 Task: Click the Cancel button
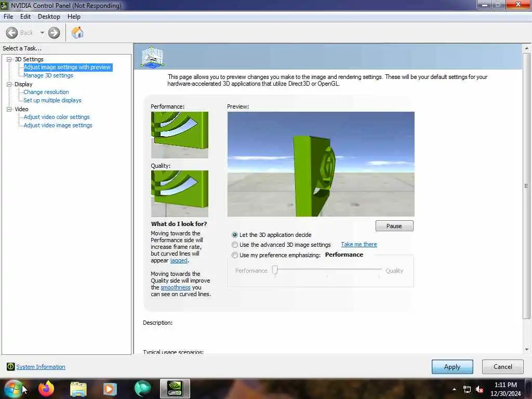point(503,367)
